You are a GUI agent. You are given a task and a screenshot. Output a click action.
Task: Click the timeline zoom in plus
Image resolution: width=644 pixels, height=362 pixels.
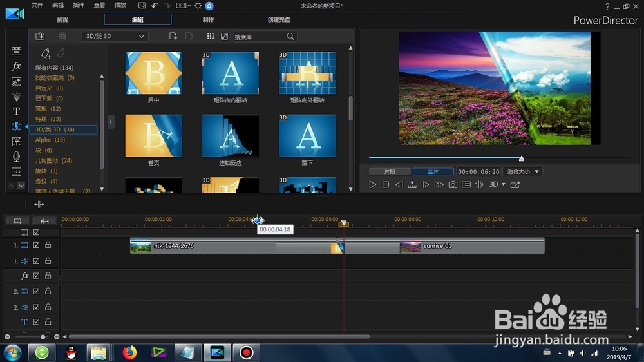point(57,337)
